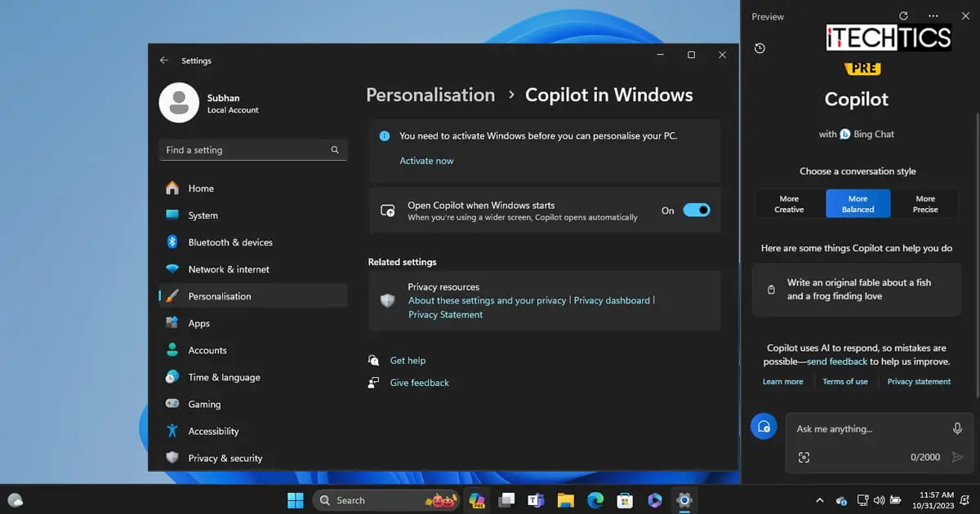Open Terms of use in Copilot pane

click(845, 382)
